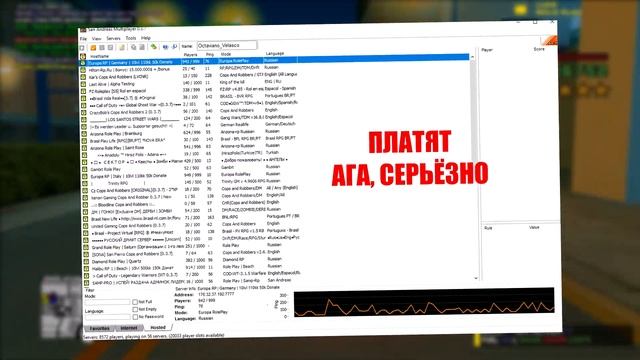This screenshot has width=640, height=360.
Task: Select the Kar's Cops And Robbers [LVCNR] server
Action: [119, 77]
